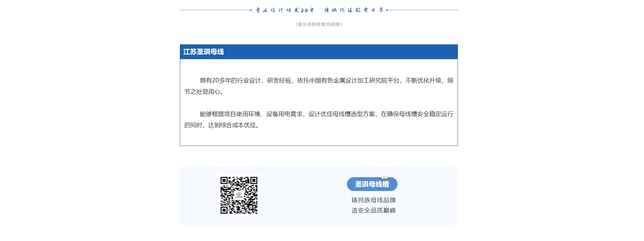Click the text 铸民族母线品牌
The image size is (644, 241).
(374, 200)
